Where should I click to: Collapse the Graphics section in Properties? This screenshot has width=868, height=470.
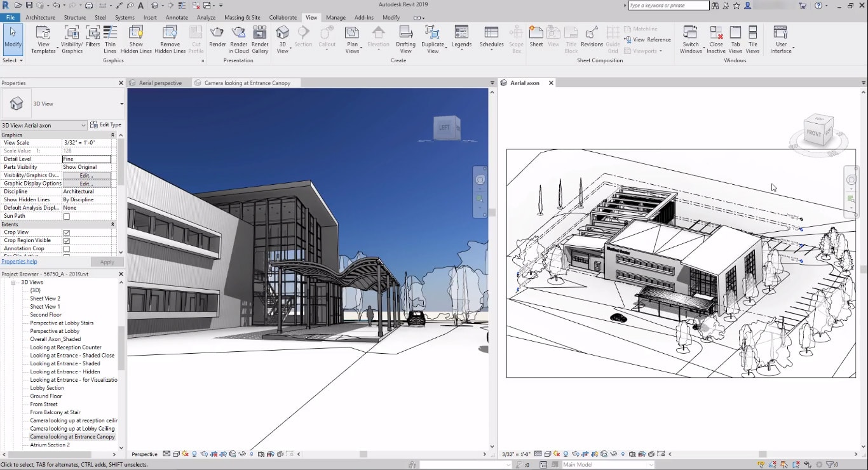(112, 134)
